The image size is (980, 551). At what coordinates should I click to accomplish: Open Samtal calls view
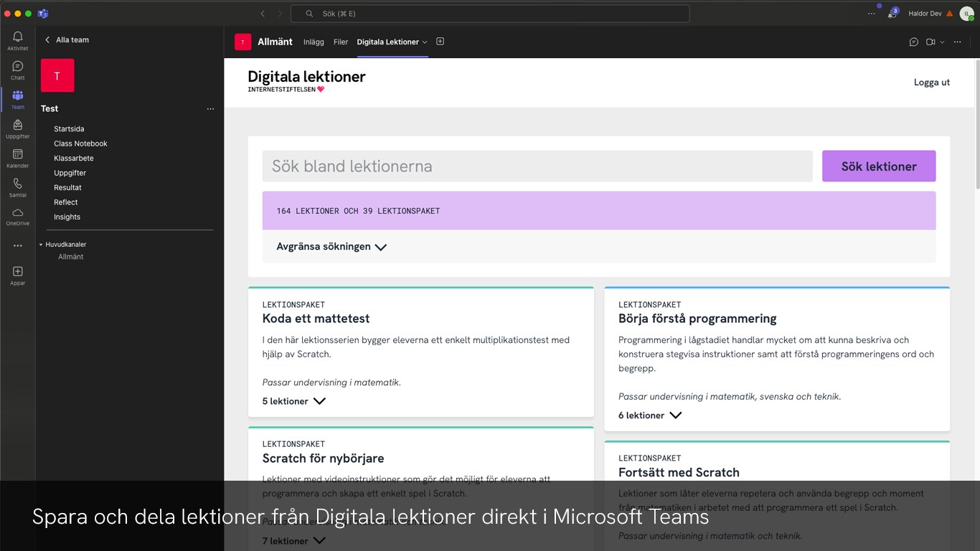(x=17, y=188)
